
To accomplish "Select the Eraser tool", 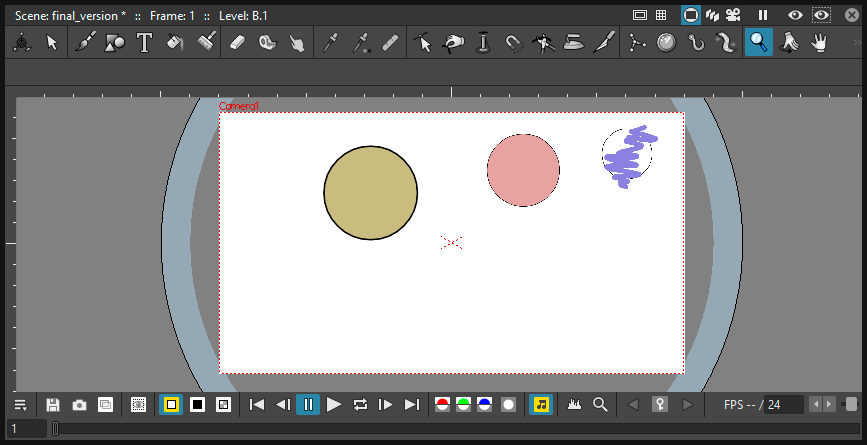I will click(x=237, y=43).
